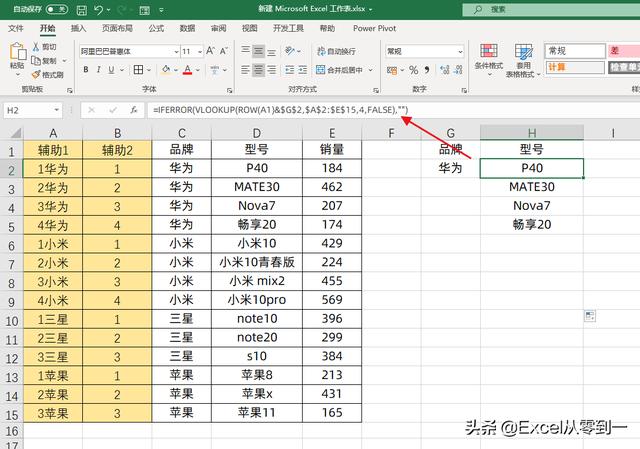
Task: Select the 差 cell style swatch
Action: 624,51
